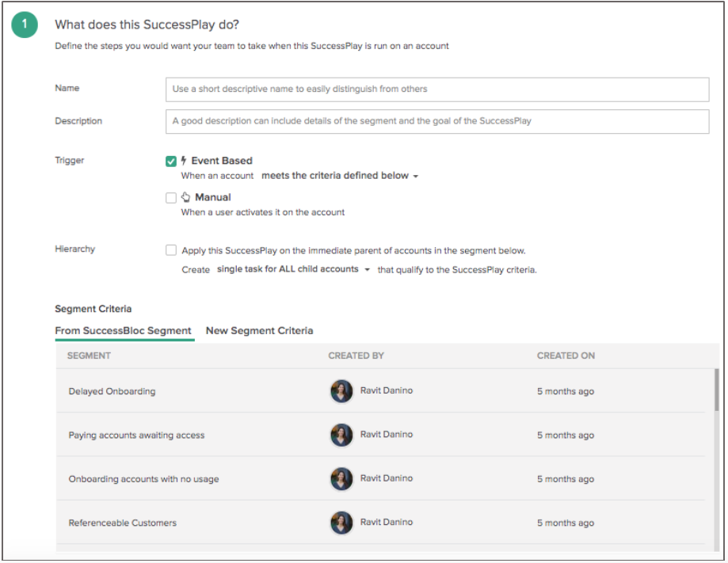728x563 pixels.
Task: Click the lightning bolt Event Based icon
Action: [x=184, y=161]
